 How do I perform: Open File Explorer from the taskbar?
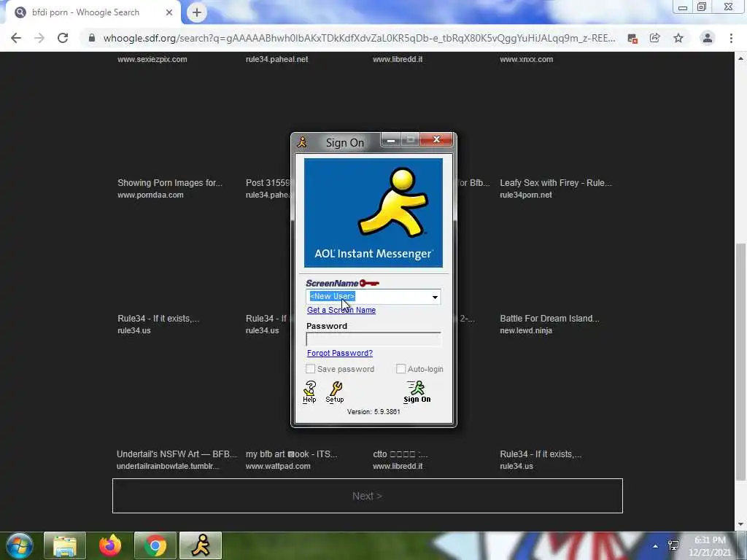(x=65, y=545)
